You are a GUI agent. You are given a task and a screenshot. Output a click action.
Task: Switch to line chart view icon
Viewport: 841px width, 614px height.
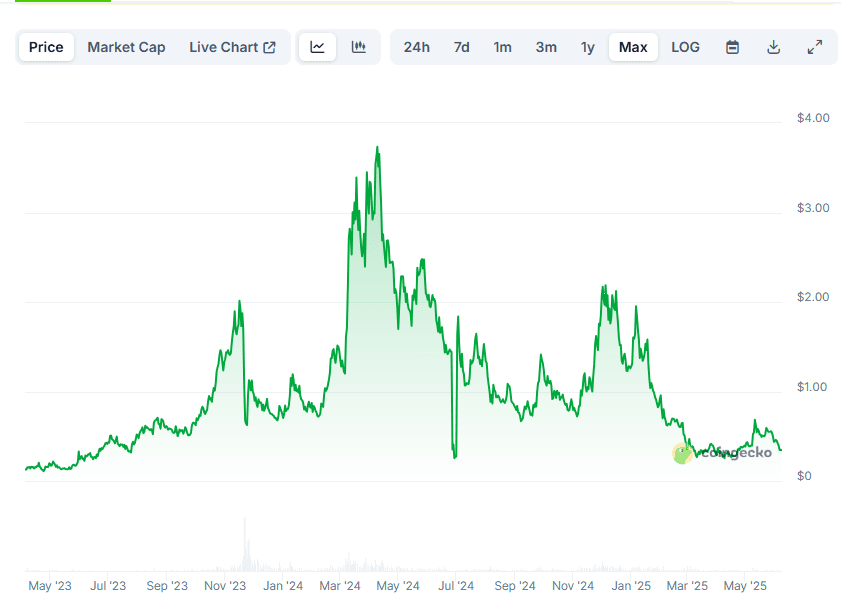coord(318,47)
